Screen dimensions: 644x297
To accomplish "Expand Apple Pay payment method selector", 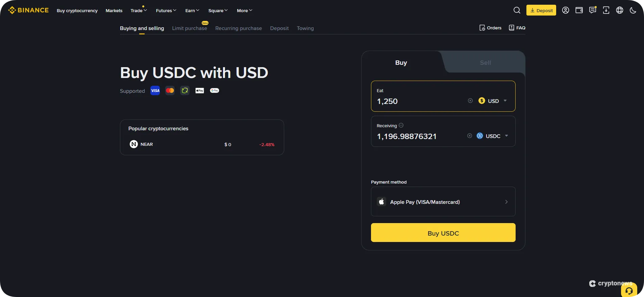I will pyautogui.click(x=443, y=201).
